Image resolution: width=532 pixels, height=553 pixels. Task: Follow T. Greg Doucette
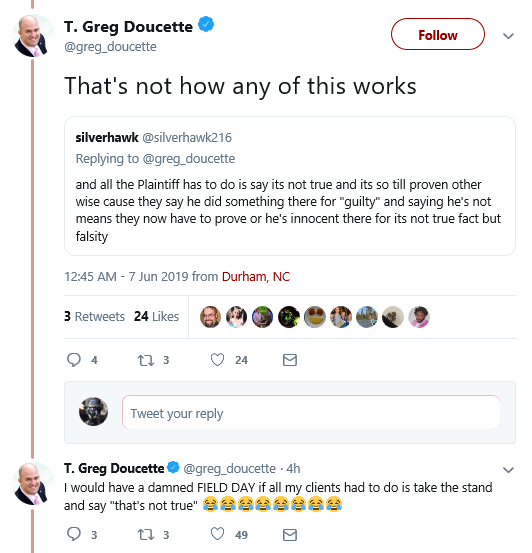click(x=438, y=35)
